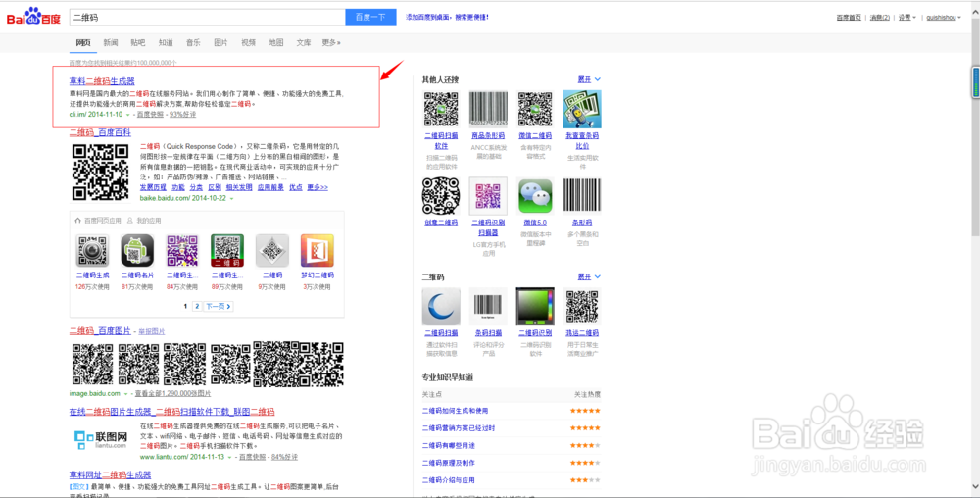Open the 迅运二维码 QR image
Screen dimensions: 980x498
(582, 307)
